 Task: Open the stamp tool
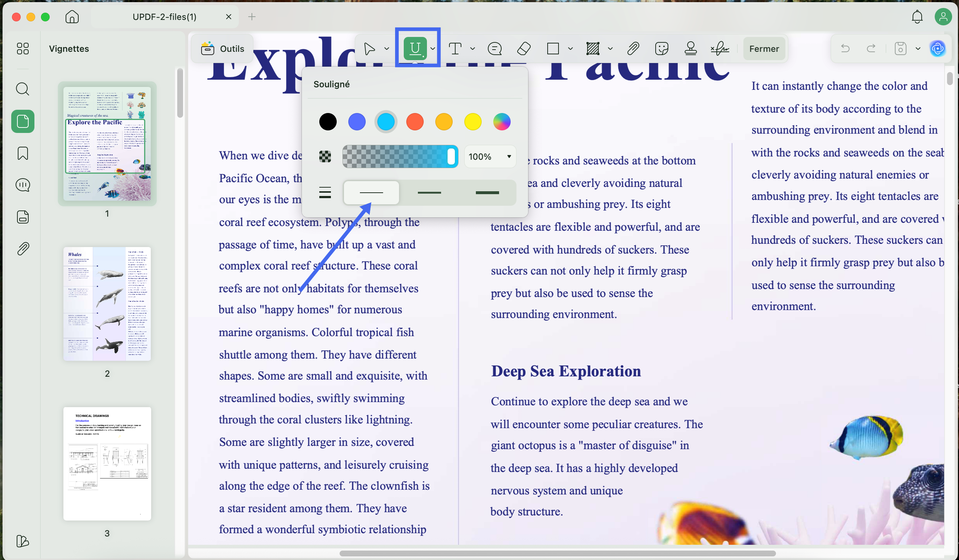pyautogui.click(x=690, y=49)
